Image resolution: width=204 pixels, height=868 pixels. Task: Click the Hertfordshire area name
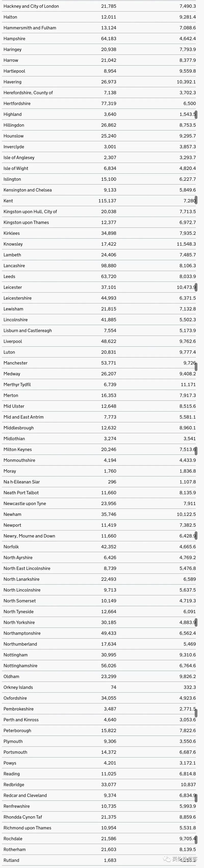pos(17,104)
